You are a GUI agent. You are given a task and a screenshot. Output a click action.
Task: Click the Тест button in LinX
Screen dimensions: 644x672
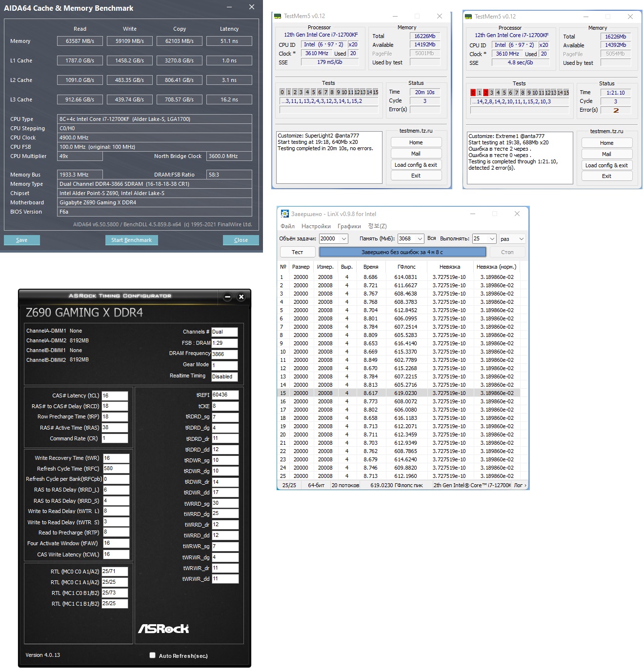298,252
